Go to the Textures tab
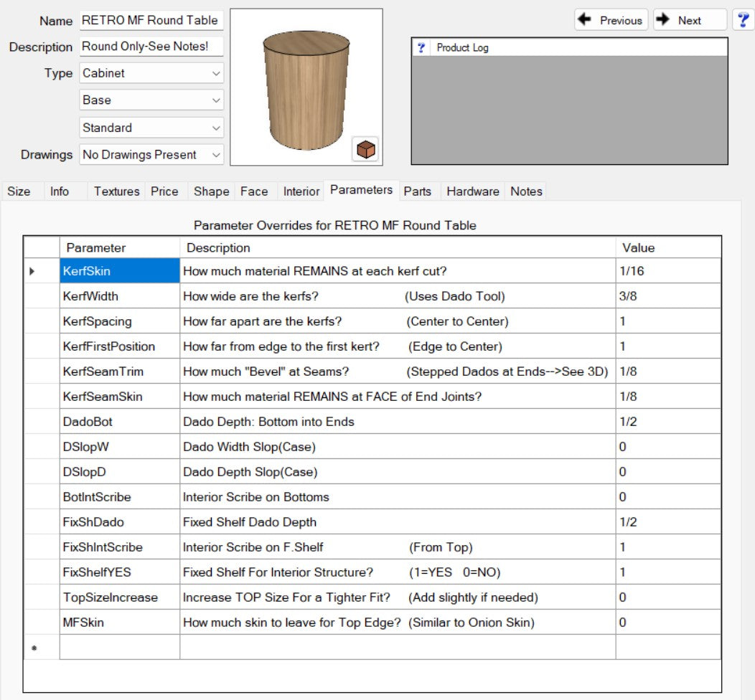Screen dimensions: 755x700 (116, 191)
